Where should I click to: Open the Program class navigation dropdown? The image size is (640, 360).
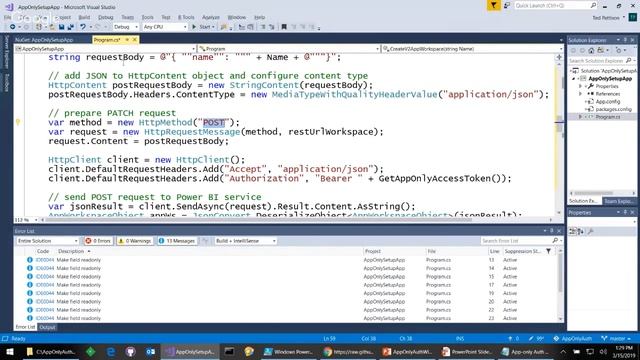pyautogui.click(x=289, y=49)
